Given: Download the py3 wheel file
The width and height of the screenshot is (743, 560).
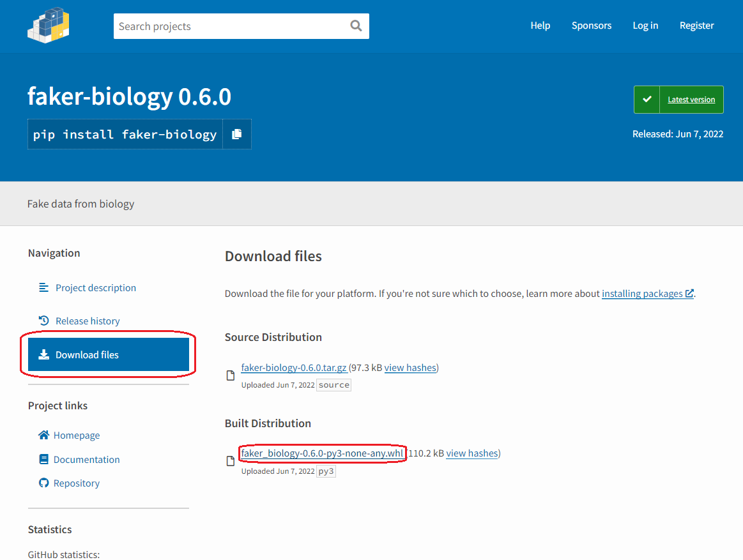Looking at the screenshot, I should (322, 453).
